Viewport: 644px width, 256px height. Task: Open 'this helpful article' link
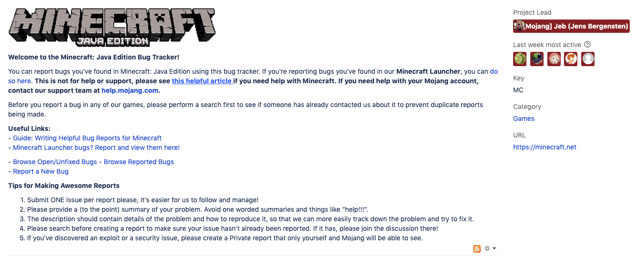pyautogui.click(x=202, y=81)
